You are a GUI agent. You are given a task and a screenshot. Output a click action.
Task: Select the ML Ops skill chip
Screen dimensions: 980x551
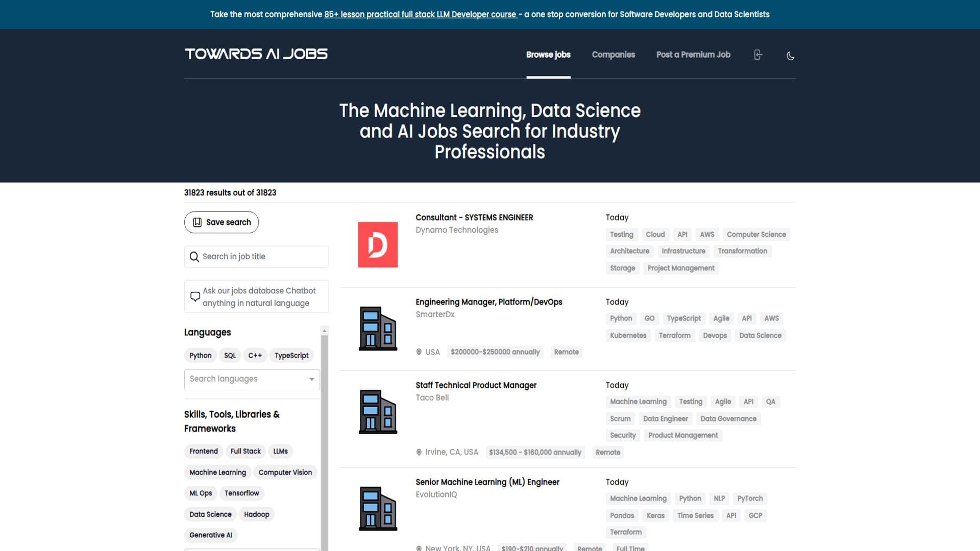pyautogui.click(x=201, y=493)
